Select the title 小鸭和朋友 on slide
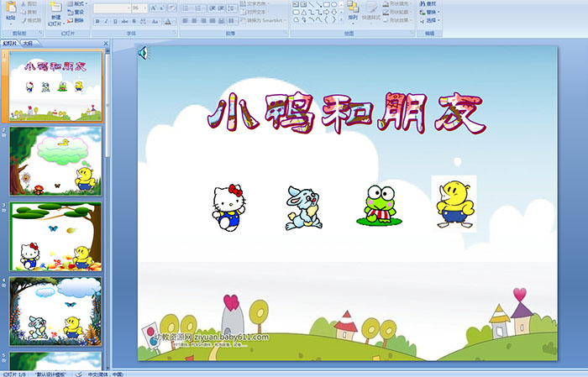This screenshot has height=377, width=588. pyautogui.click(x=347, y=113)
